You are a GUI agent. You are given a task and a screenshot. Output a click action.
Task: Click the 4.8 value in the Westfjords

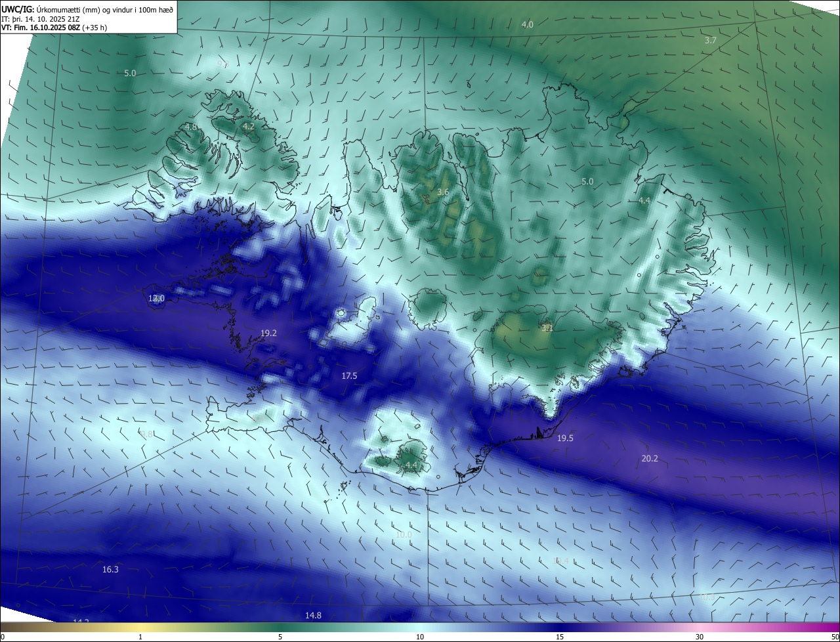[190, 127]
